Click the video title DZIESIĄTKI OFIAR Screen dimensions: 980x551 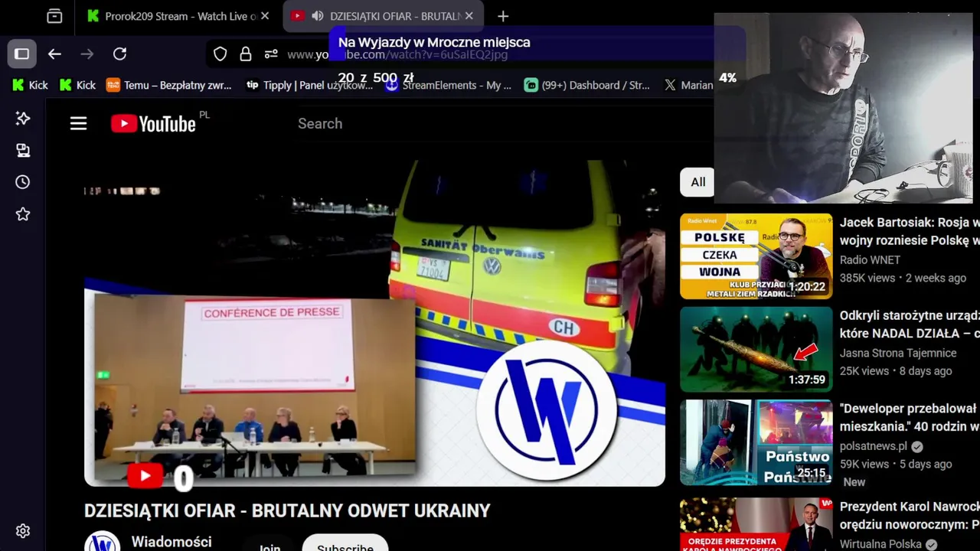(287, 510)
